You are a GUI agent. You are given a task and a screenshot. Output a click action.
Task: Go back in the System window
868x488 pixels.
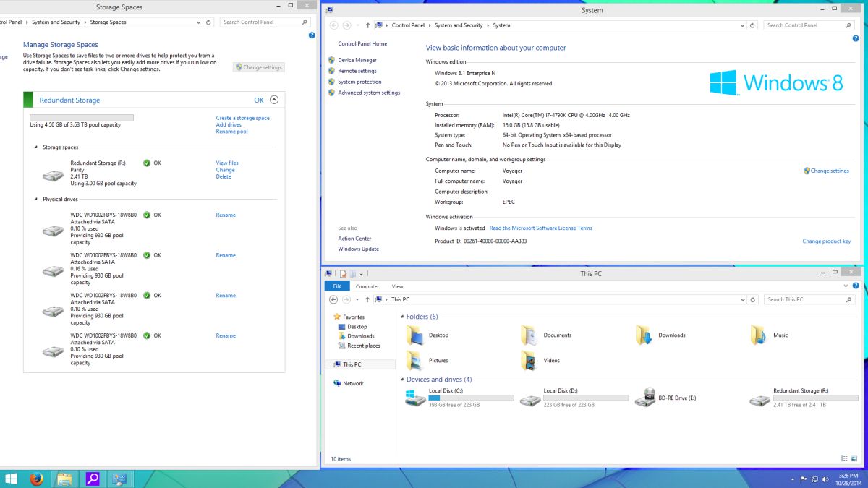pos(333,25)
